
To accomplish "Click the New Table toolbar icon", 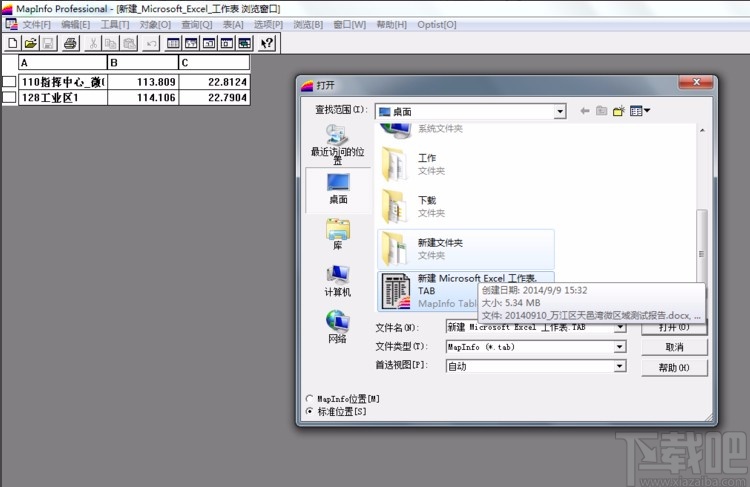I will point(13,44).
